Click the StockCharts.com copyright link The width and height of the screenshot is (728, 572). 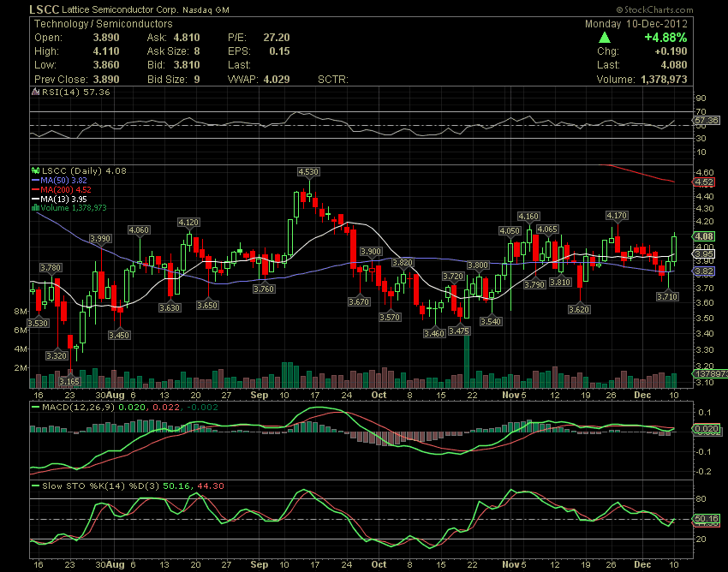click(654, 9)
